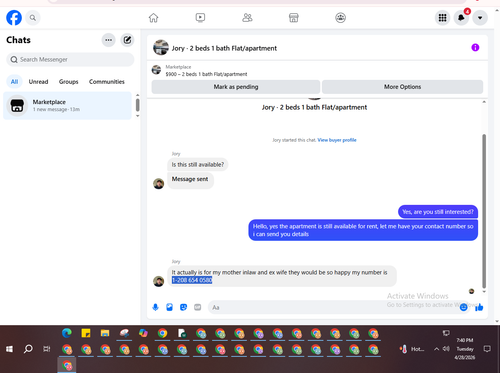Screen dimensions: 500x373
Task: Click chat list scrollbar up arrow
Action: (x=138, y=95)
